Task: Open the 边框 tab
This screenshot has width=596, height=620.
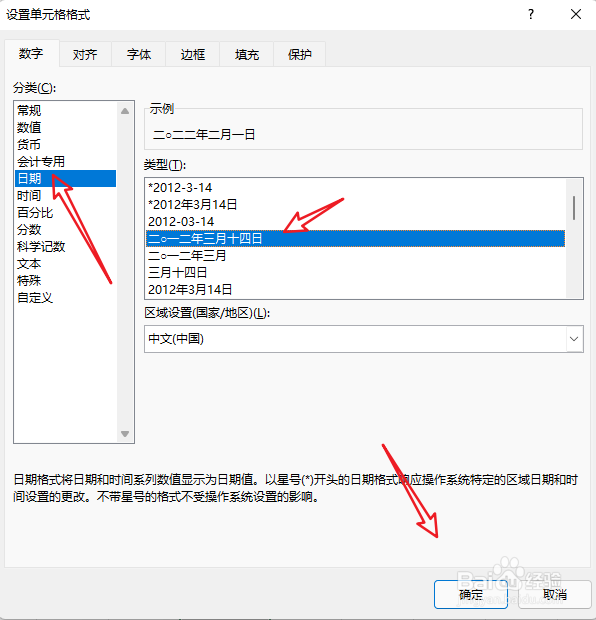Action: pyautogui.click(x=193, y=55)
